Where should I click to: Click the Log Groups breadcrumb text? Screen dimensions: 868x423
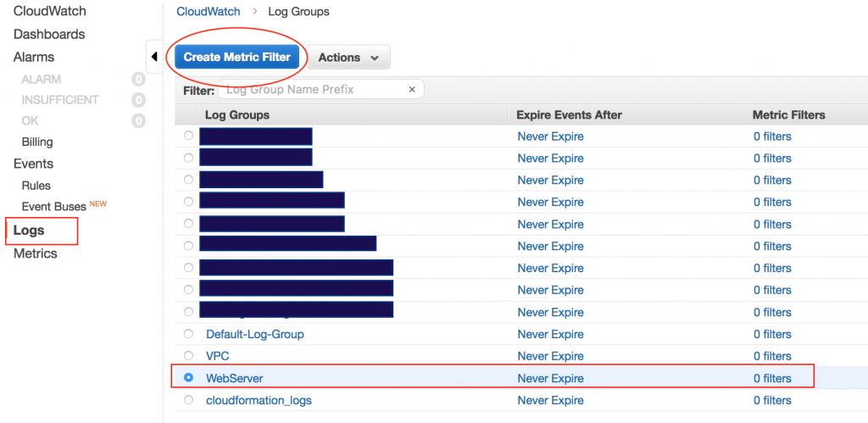pos(298,11)
